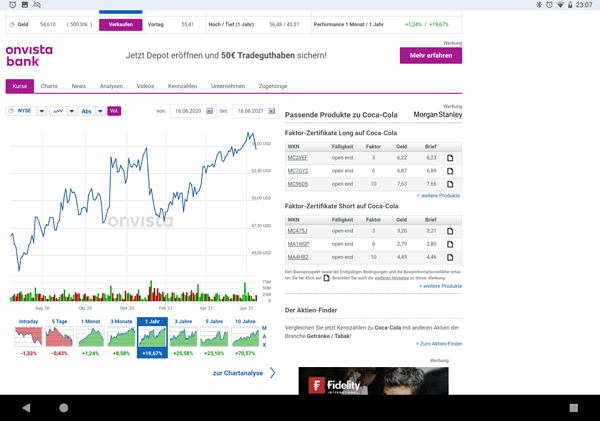Viewport: 600px width, 421px height.
Task: Open the chart type line dropdown
Action: click(x=62, y=111)
